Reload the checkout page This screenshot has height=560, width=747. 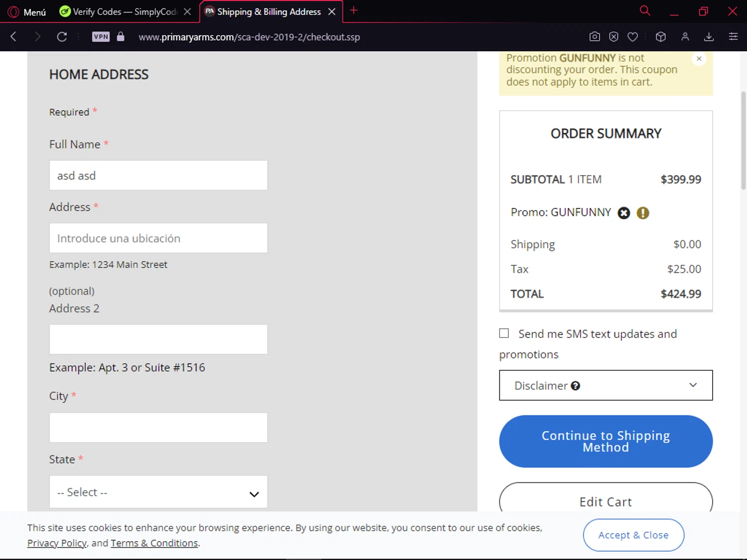pos(62,36)
